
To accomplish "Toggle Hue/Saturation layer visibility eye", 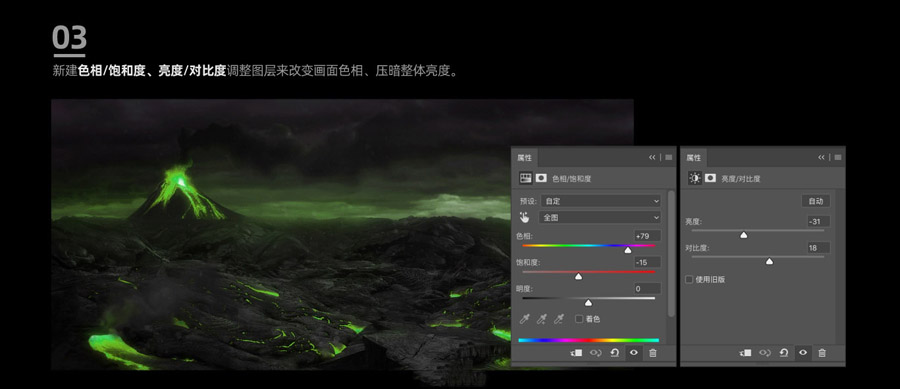I will pyautogui.click(x=634, y=353).
